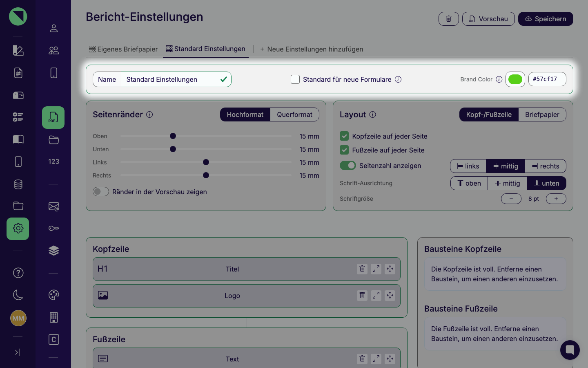Click the Links margin slider handle
This screenshot has height=368, width=588.
[x=206, y=162]
